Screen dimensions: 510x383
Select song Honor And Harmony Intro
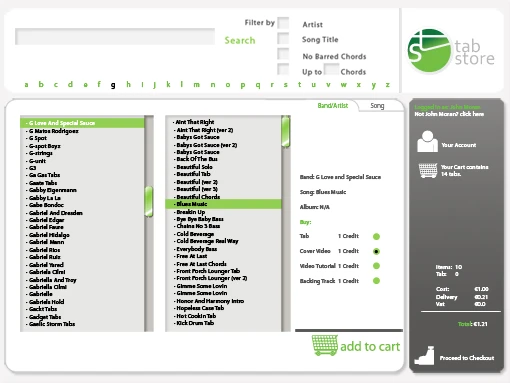coord(210,301)
